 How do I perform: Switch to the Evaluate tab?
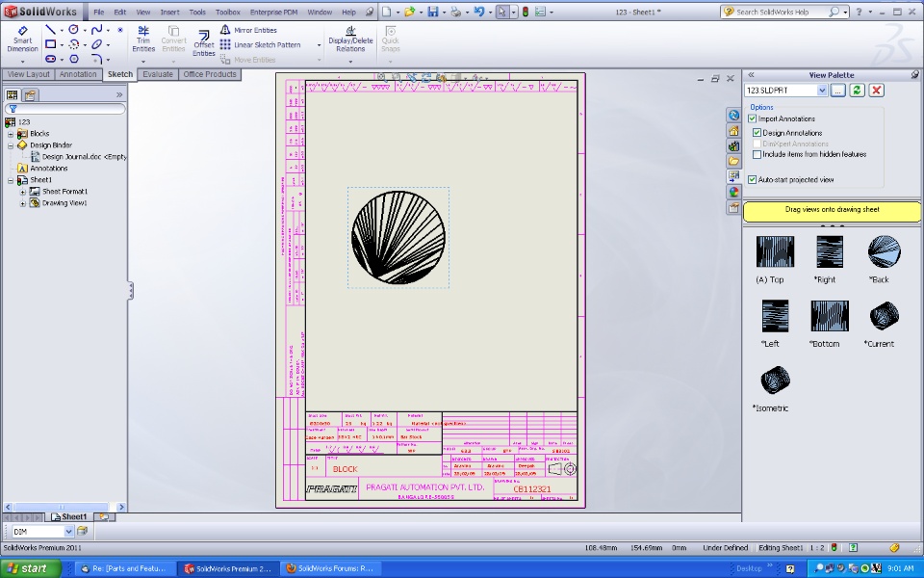158,74
